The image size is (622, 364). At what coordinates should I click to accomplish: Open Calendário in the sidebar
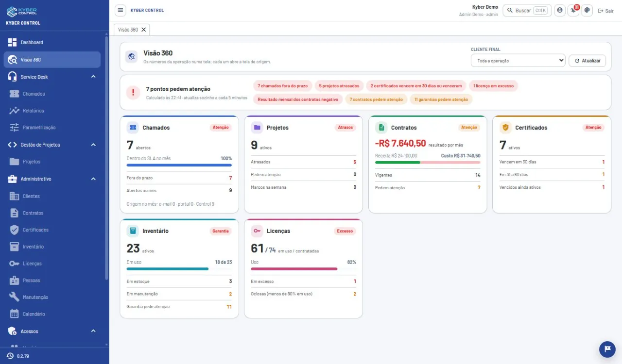pos(53,314)
